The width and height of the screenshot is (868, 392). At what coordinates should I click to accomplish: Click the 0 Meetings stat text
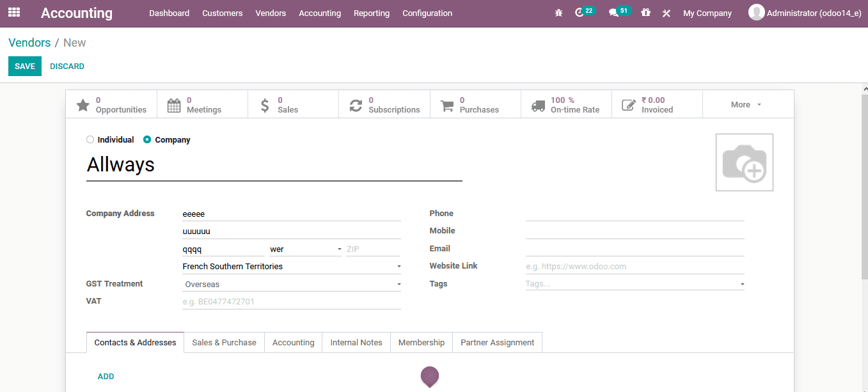204,105
